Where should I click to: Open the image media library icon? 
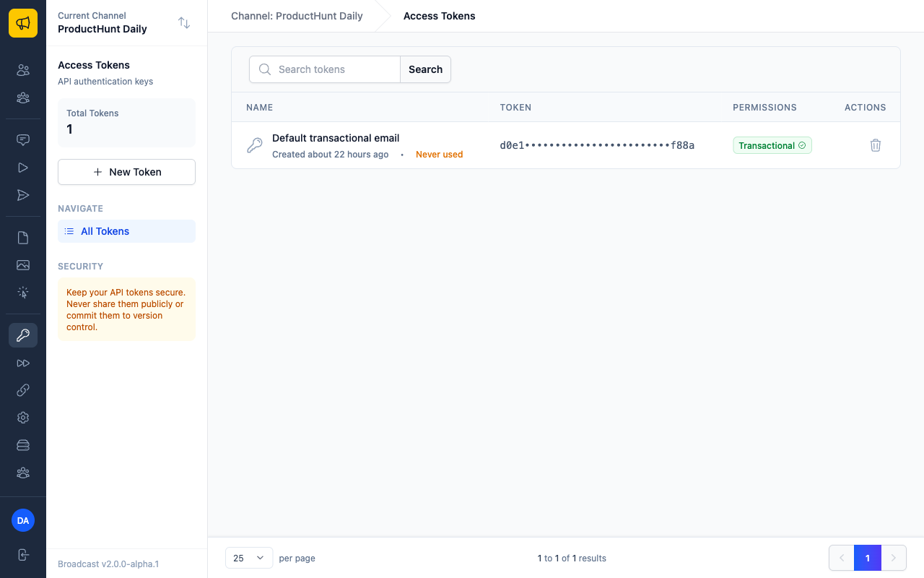click(23, 265)
